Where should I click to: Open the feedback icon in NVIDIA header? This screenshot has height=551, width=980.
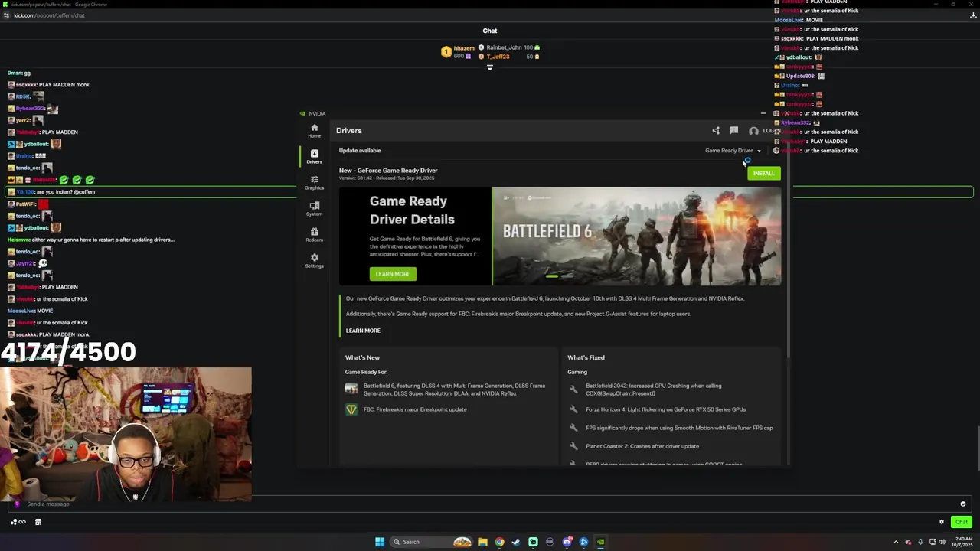click(x=734, y=131)
